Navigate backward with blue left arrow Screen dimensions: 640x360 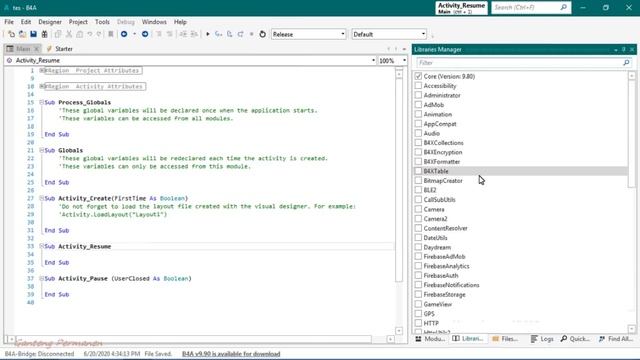(124, 34)
